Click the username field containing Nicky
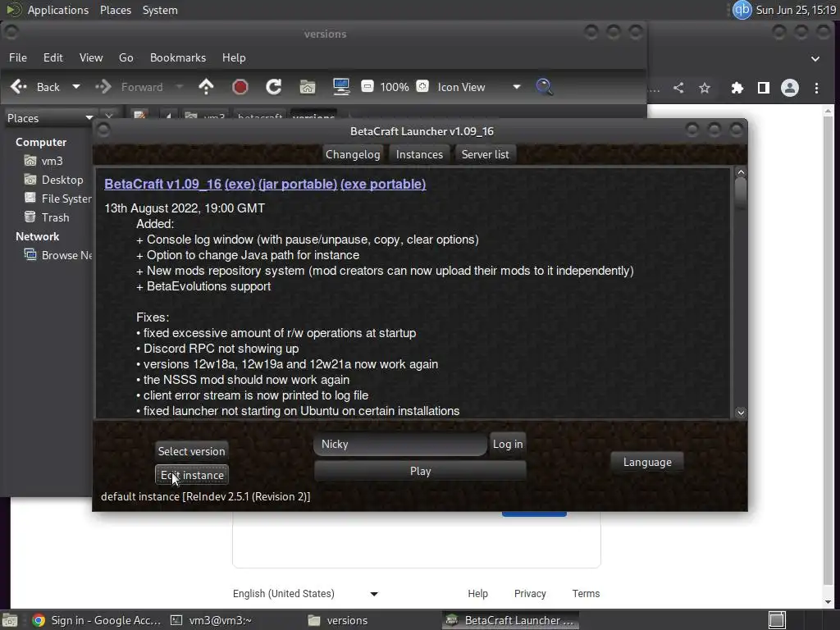The height and width of the screenshot is (630, 840). tap(400, 444)
